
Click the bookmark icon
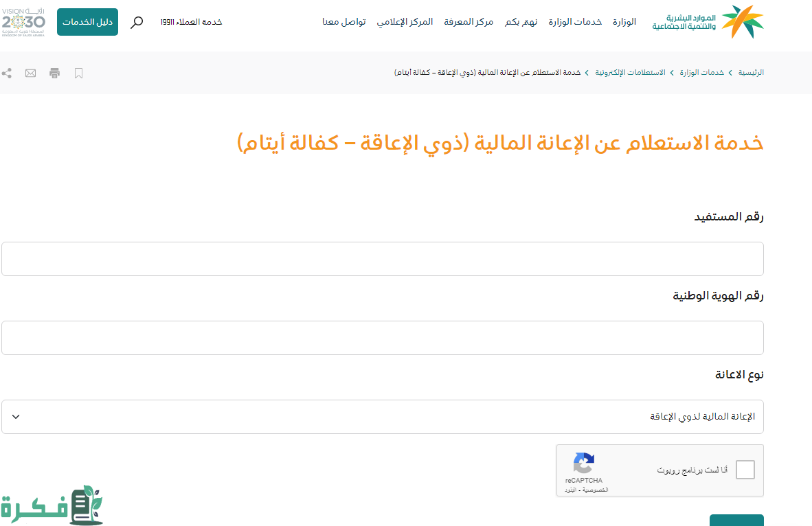coord(79,73)
